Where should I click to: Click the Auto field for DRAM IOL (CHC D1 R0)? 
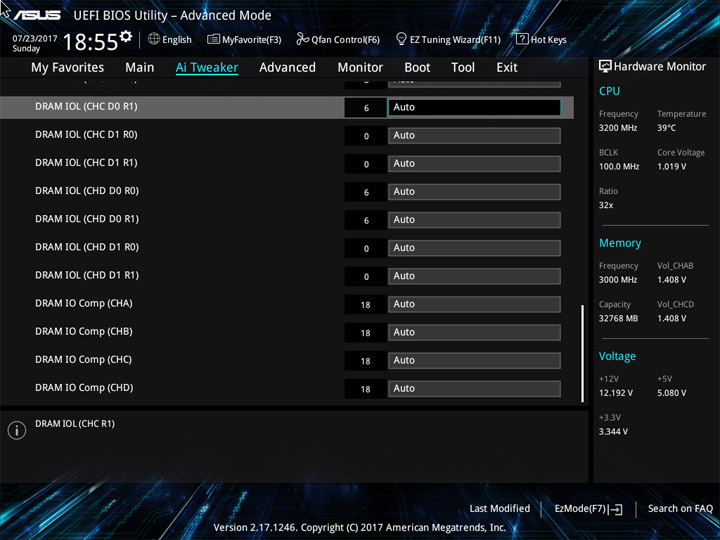click(474, 135)
